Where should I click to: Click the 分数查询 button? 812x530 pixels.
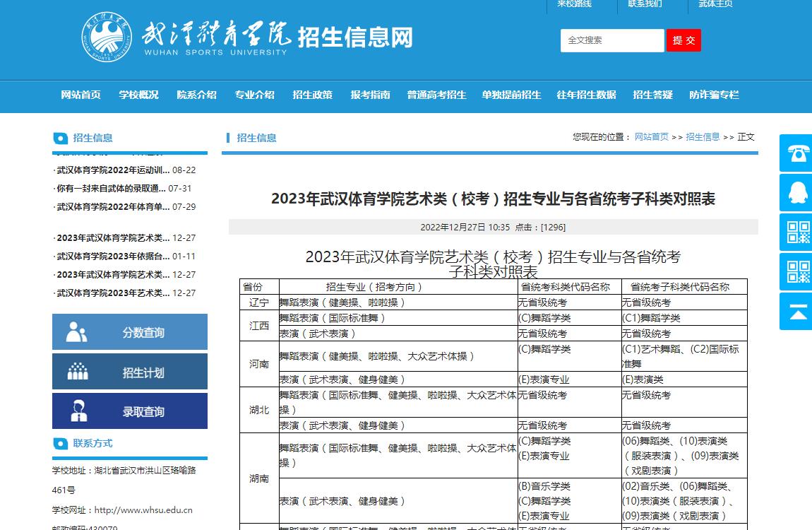[x=130, y=331]
